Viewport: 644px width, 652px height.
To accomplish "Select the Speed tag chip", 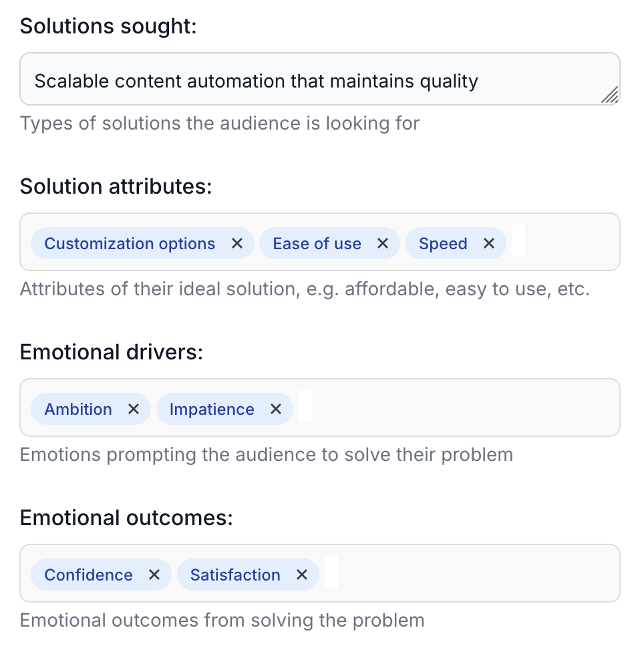I will tap(443, 243).
